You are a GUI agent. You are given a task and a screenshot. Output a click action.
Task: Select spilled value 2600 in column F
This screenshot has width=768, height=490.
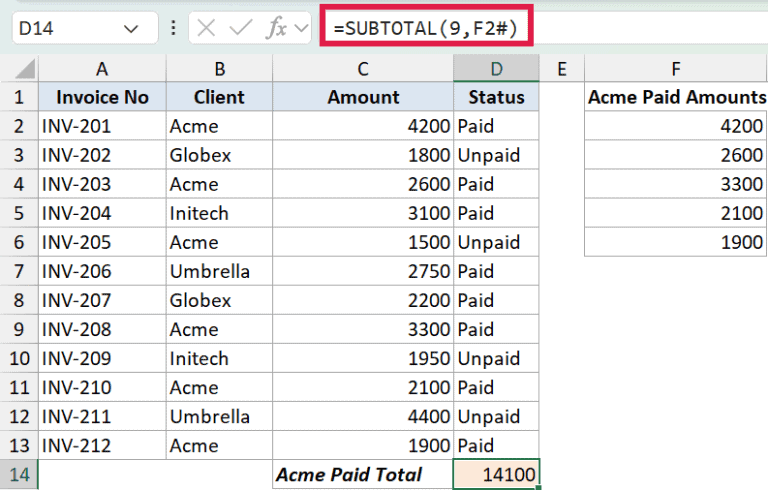point(676,155)
